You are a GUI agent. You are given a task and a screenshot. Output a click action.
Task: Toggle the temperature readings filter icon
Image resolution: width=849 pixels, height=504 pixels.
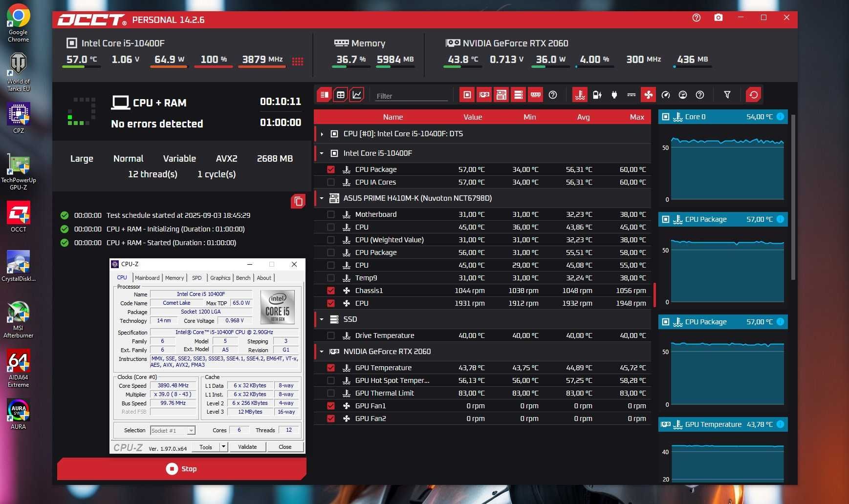pos(580,95)
